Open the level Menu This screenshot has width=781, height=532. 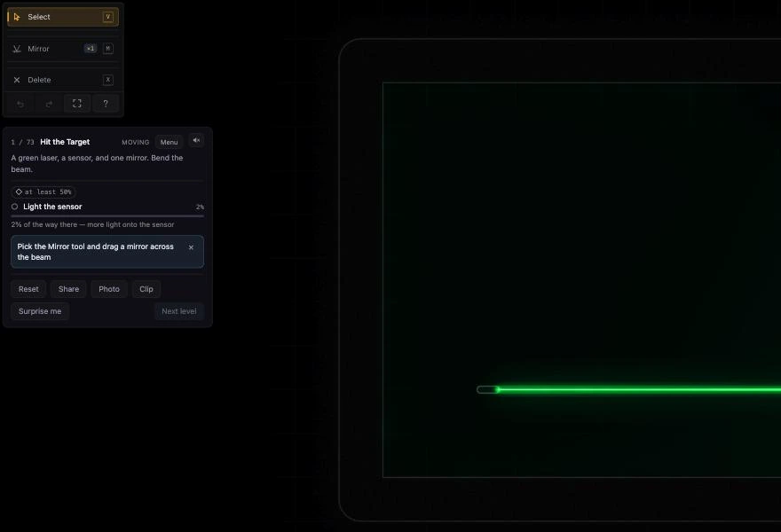(x=169, y=142)
